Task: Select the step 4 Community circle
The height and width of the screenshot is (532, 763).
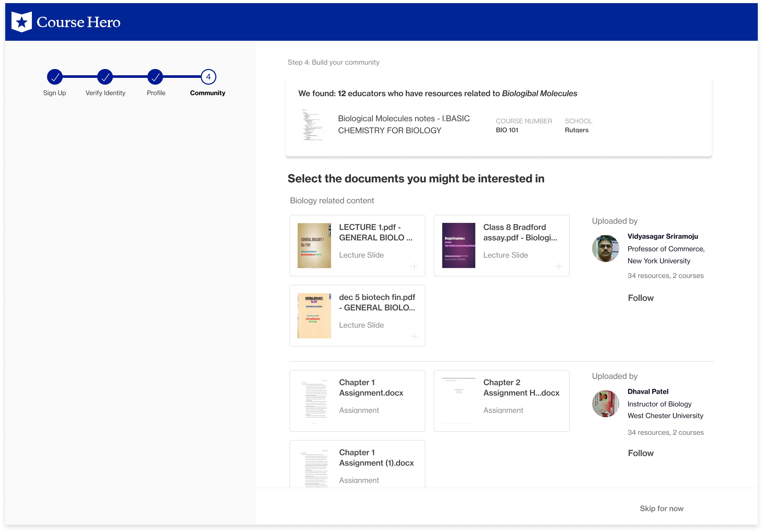Action: point(208,77)
